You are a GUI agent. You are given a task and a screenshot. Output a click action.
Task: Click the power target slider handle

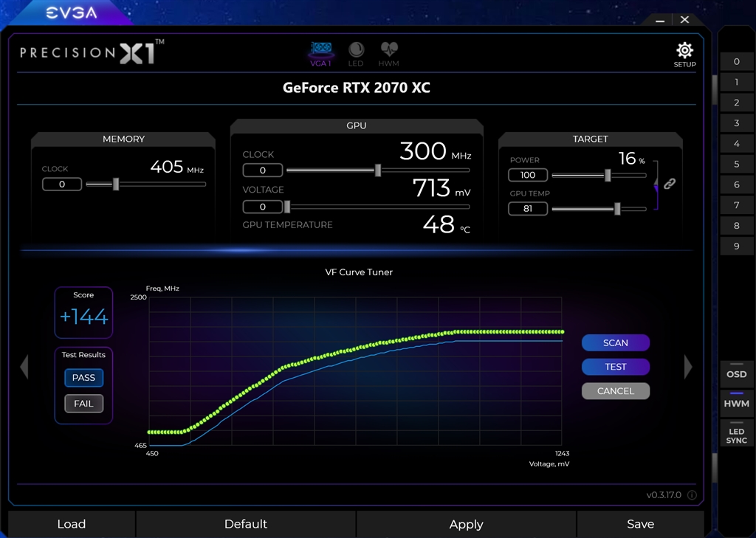[608, 176]
